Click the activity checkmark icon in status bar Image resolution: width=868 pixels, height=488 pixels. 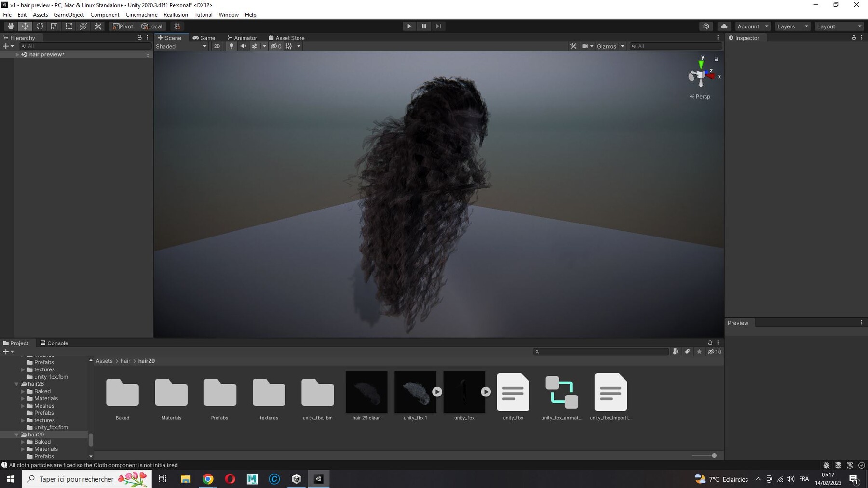point(862,465)
